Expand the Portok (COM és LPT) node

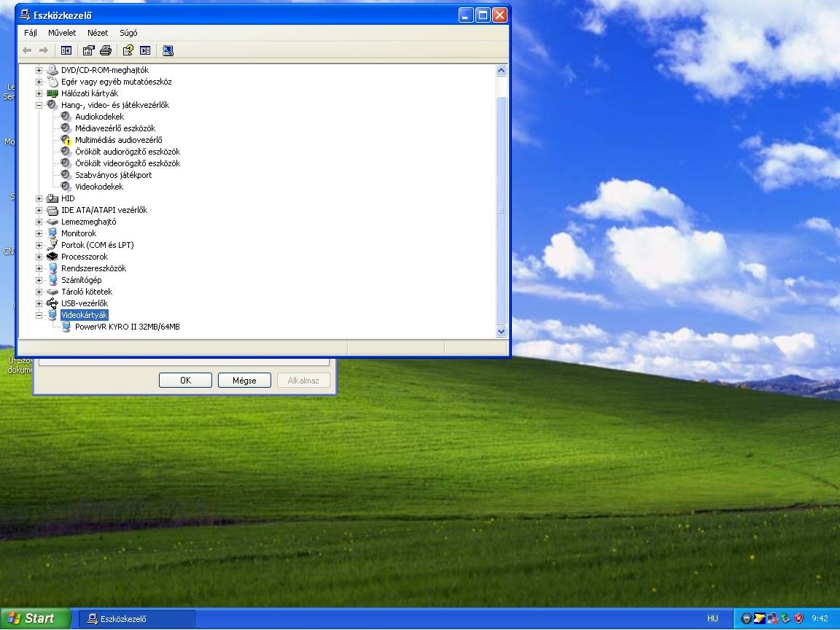(39, 245)
